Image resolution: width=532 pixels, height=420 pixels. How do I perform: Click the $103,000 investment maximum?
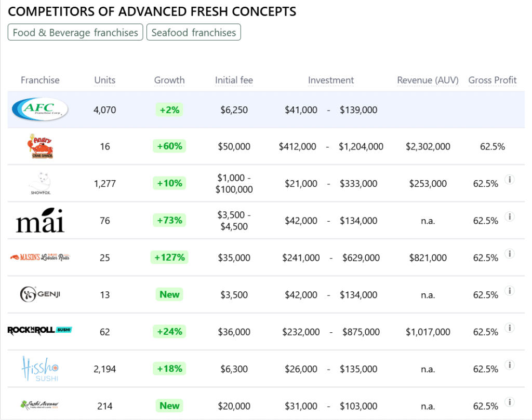tap(358, 406)
